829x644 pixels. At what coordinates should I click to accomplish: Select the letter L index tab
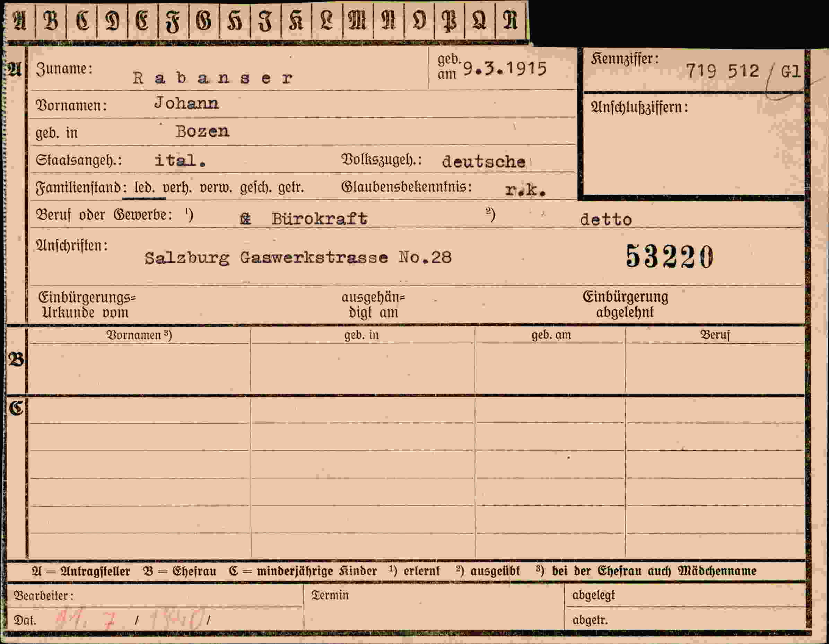point(327,21)
